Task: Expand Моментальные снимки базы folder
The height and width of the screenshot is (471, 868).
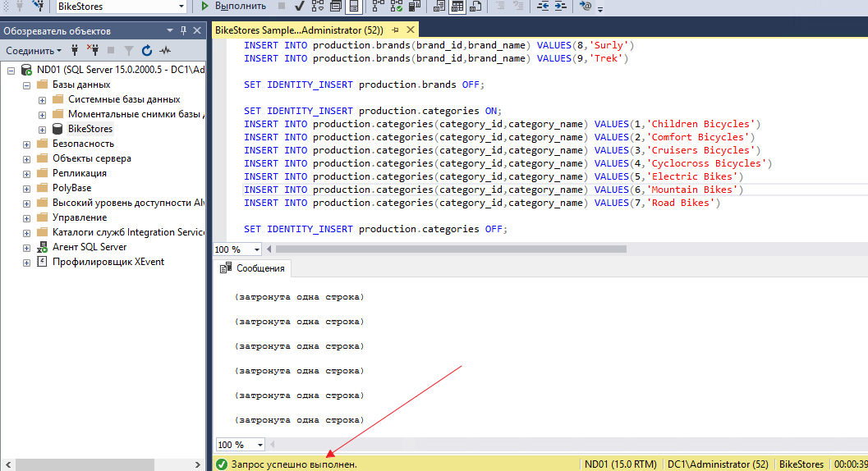Action: (42, 115)
